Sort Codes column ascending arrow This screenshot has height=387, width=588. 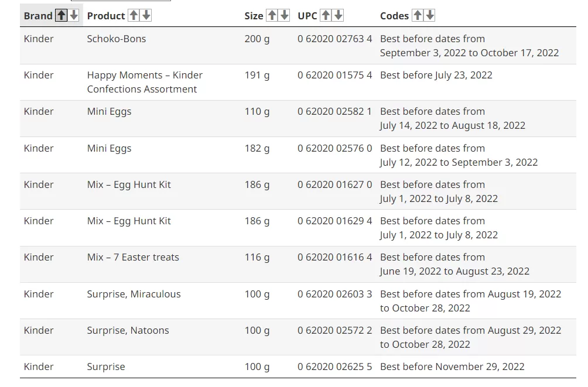point(418,15)
